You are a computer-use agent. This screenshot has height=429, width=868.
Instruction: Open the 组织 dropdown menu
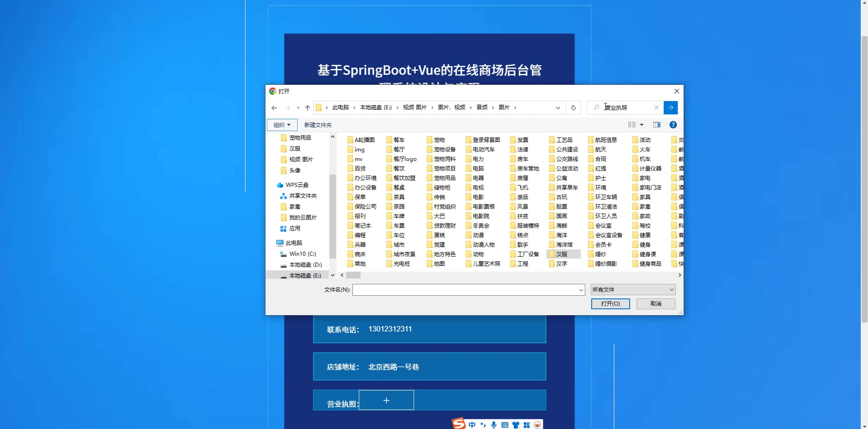click(x=282, y=125)
